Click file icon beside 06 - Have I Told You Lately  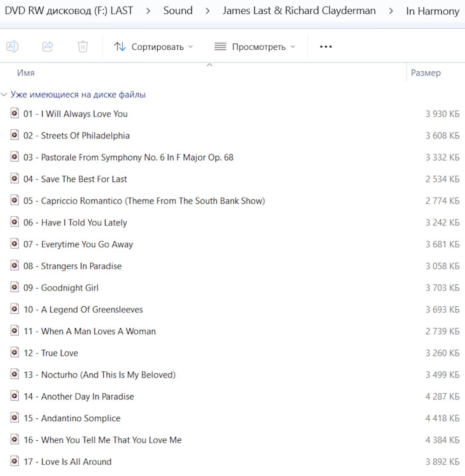pyautogui.click(x=14, y=222)
